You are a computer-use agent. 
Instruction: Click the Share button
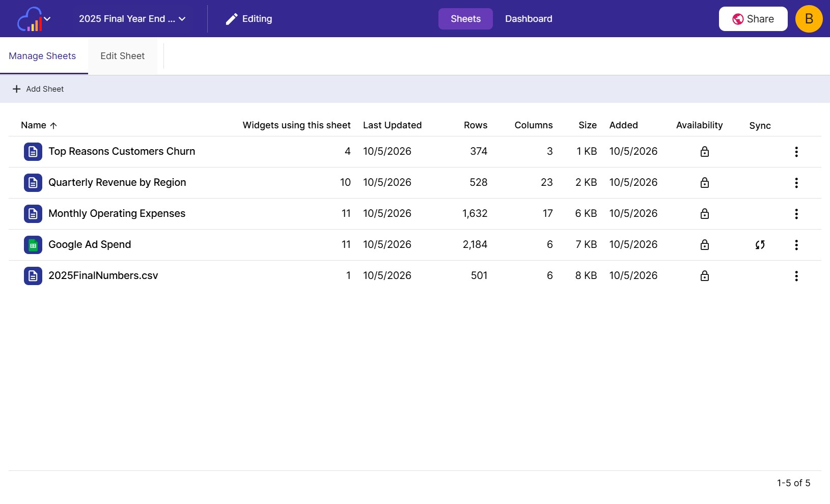(x=753, y=19)
